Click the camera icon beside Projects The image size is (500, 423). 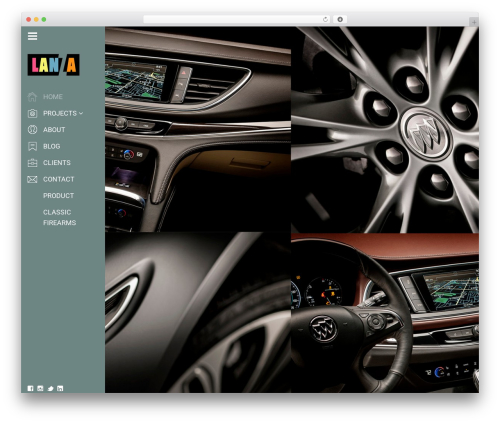pos(32,113)
